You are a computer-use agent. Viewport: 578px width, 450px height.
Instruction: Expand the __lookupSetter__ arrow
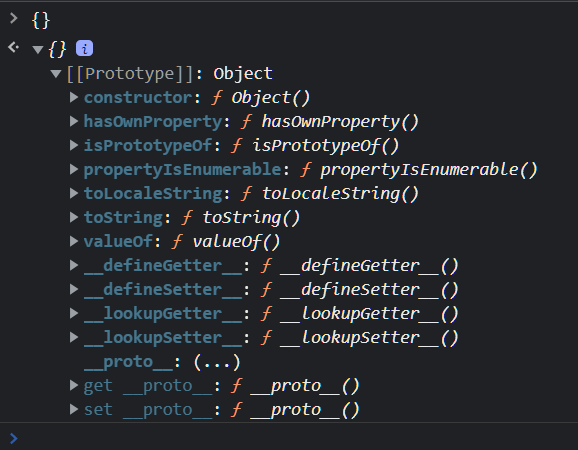point(74,337)
